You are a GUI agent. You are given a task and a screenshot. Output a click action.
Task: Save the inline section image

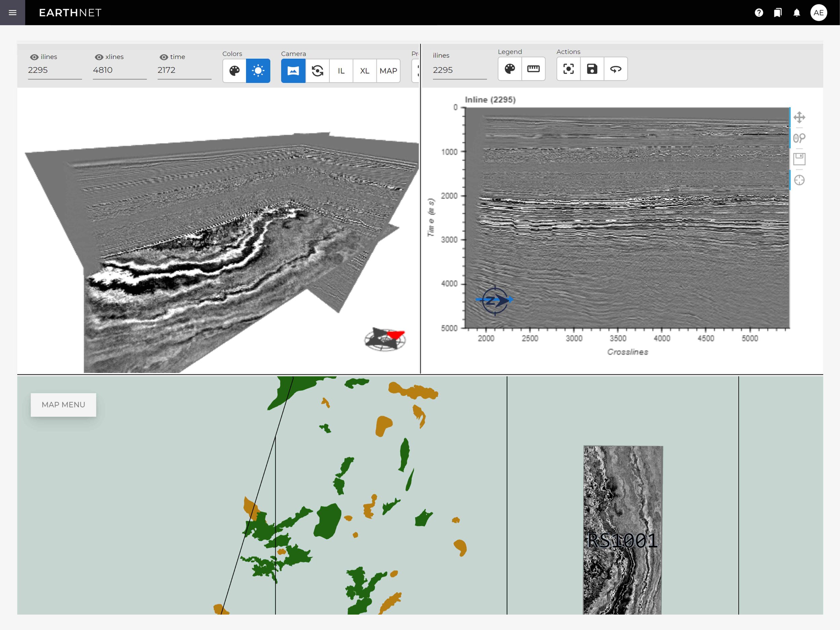pos(592,69)
